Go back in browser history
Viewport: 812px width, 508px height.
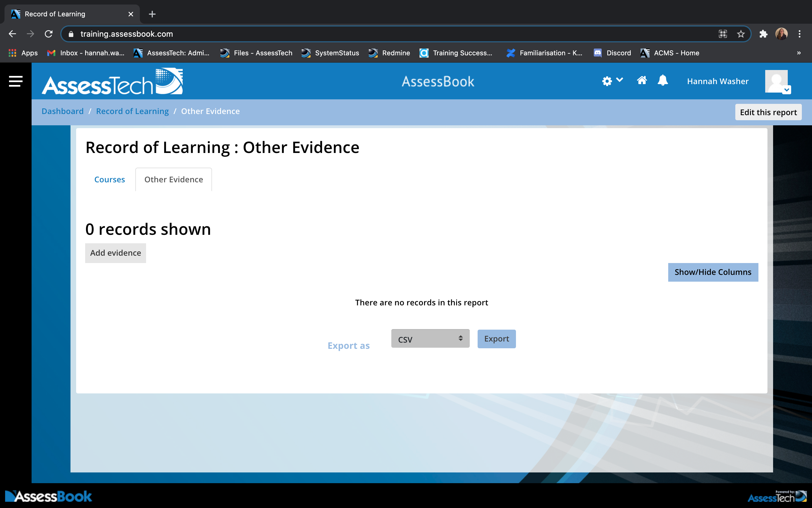(12, 34)
